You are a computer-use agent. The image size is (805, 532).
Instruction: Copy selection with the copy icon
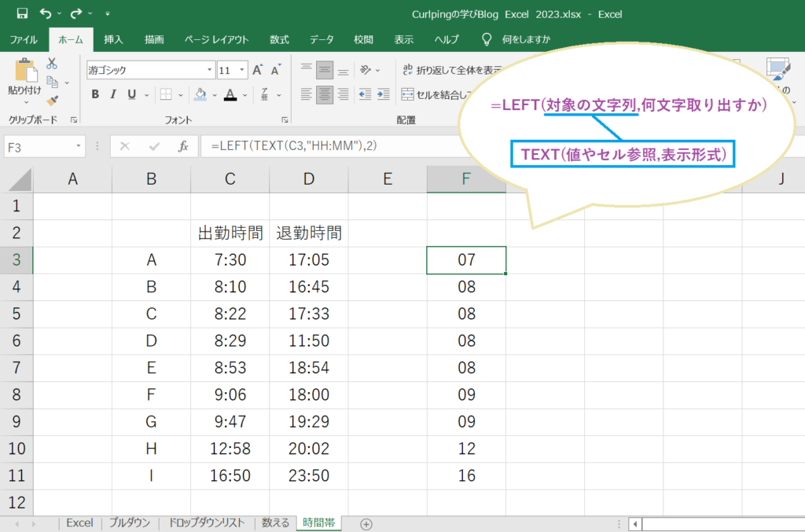tap(52, 82)
